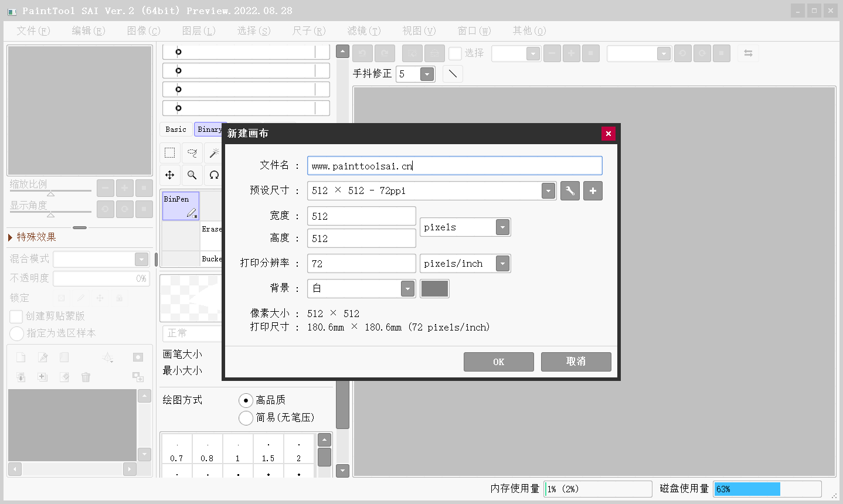Select brush size 1.5 preset
This screenshot has width=843, height=504.
pos(268,449)
